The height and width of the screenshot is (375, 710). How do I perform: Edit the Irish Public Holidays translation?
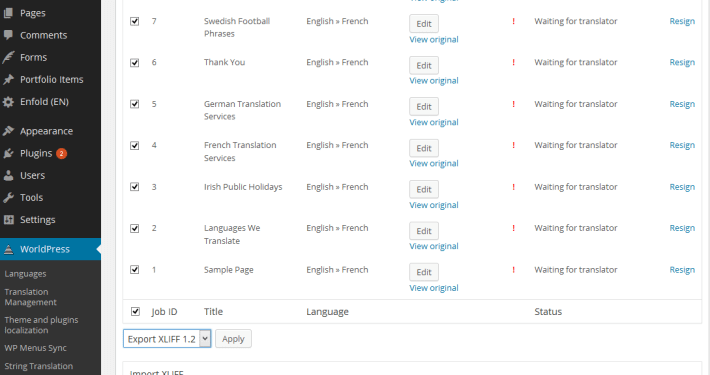[424, 190]
